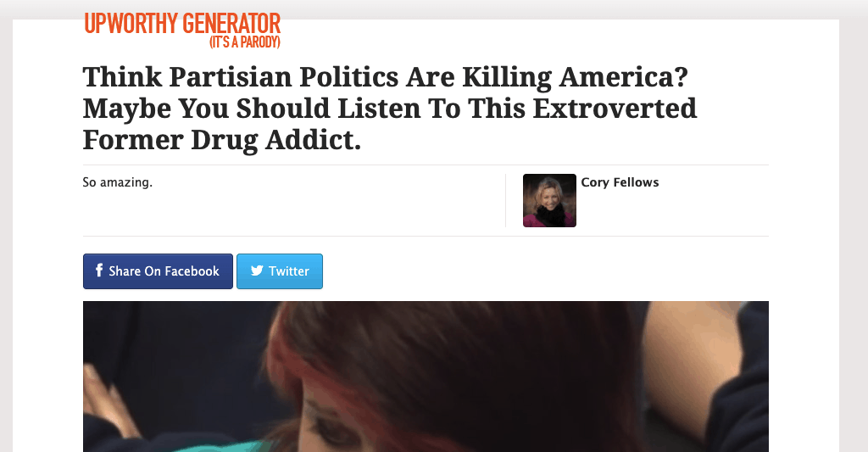Click the "Former Drug Addict." headline line
The image size is (868, 452).
click(222, 140)
